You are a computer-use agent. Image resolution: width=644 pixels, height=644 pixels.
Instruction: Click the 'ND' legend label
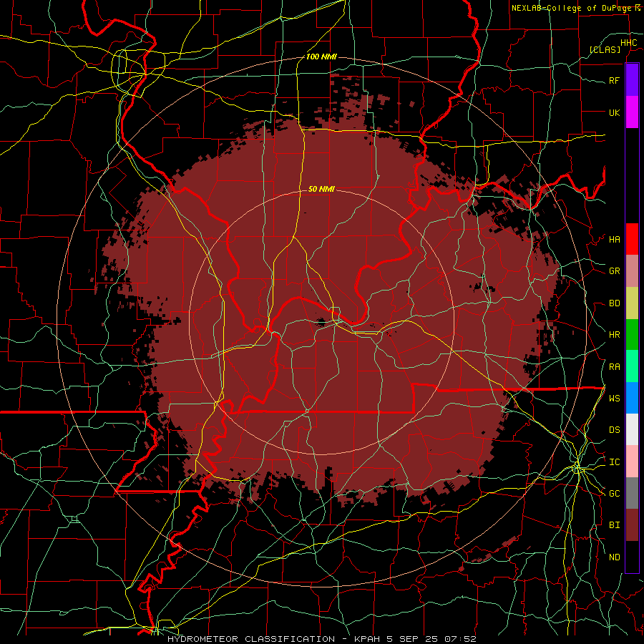[x=614, y=557]
